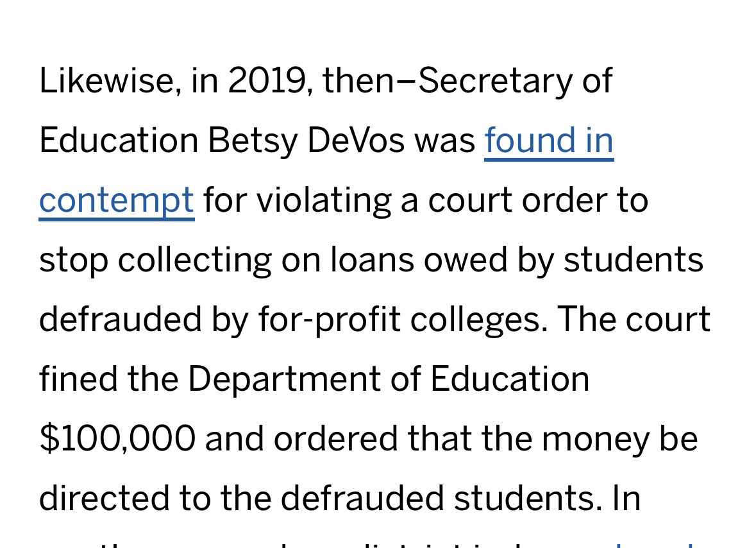
Task: Click the word "collecting" in the paragraph
Action: click(x=194, y=260)
